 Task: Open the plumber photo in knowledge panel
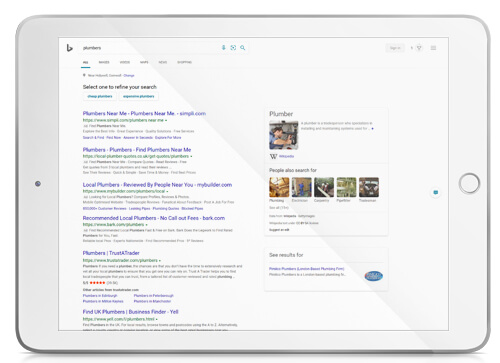[x=284, y=135]
